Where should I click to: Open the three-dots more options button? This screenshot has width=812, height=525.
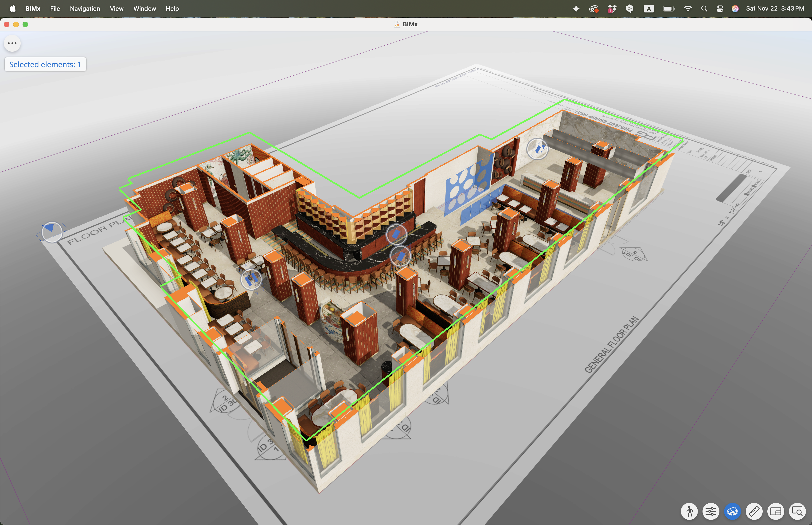(12, 43)
